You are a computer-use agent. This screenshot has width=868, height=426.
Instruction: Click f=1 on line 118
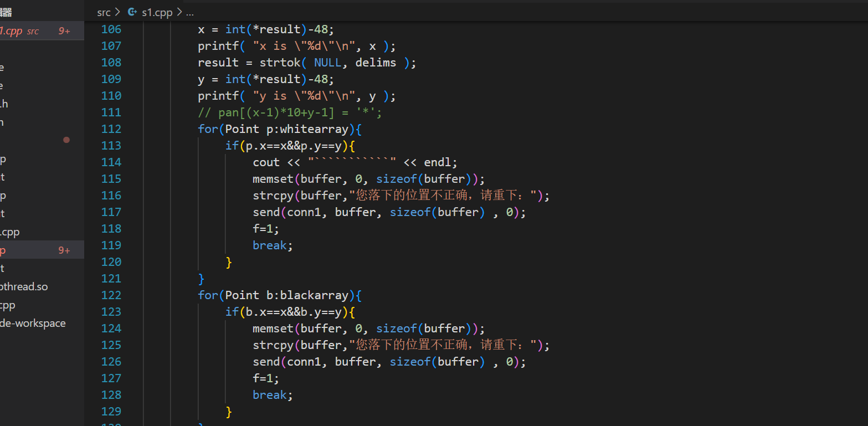(x=266, y=228)
